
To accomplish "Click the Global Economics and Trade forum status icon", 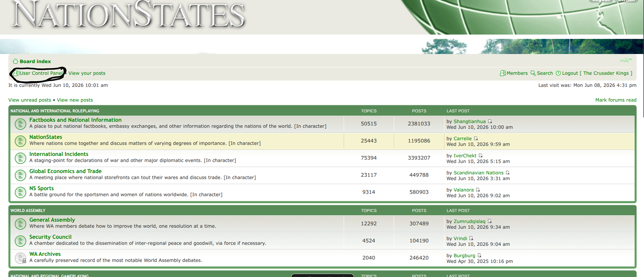I will point(20,175).
